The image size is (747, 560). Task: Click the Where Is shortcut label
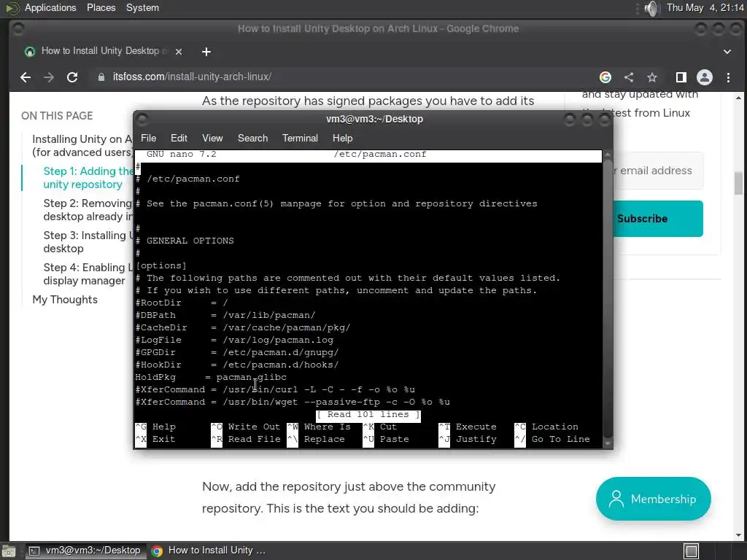pyautogui.click(x=328, y=427)
